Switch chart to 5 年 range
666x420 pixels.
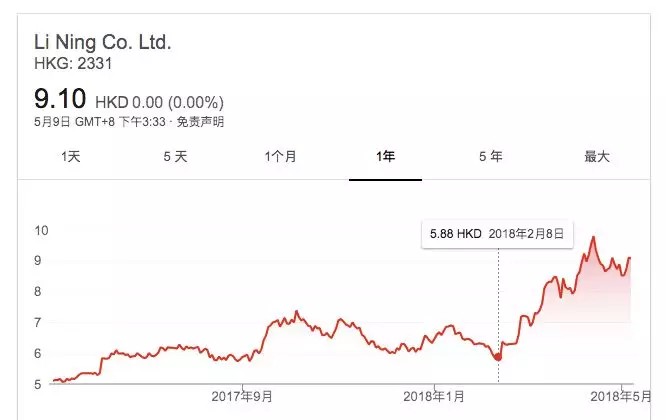(490, 157)
